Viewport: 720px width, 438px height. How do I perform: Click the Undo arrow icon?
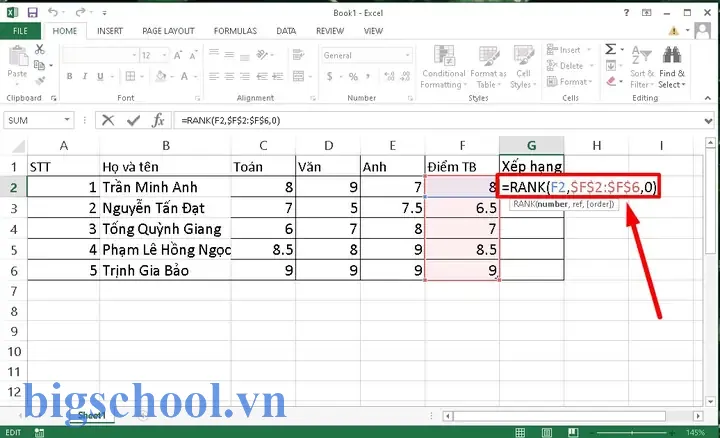tap(53, 12)
